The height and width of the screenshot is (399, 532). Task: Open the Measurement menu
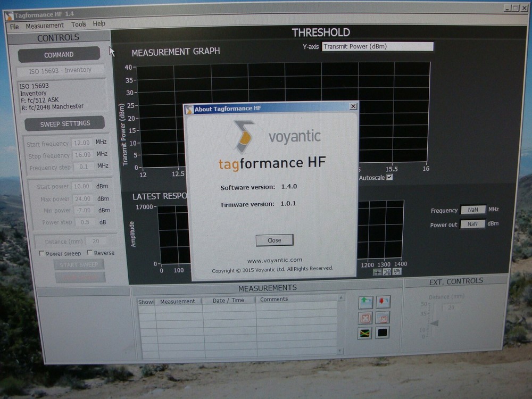pyautogui.click(x=45, y=25)
